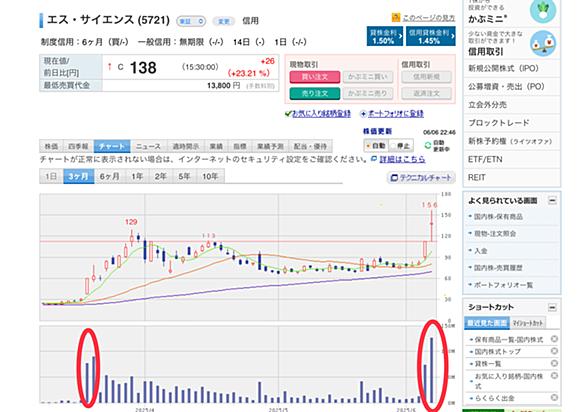The width and height of the screenshot is (586, 412).
Task: Click the 売り注文 sell order button
Action: (x=315, y=93)
